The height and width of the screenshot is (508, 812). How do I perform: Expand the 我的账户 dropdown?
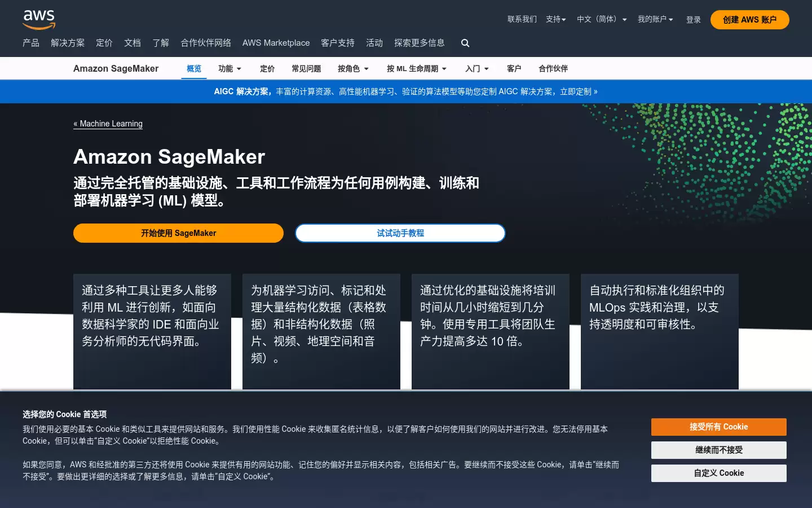click(655, 19)
